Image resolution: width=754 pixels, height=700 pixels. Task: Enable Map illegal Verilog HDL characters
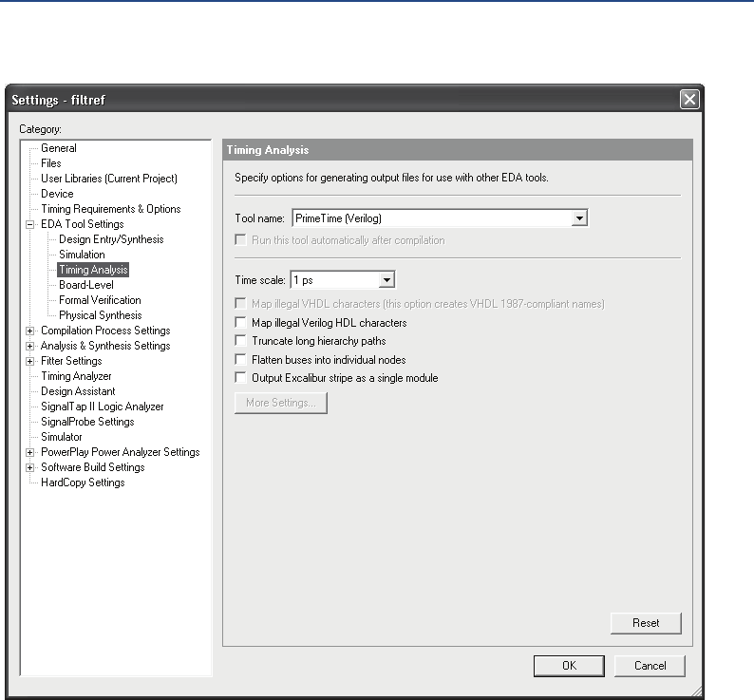(x=241, y=323)
